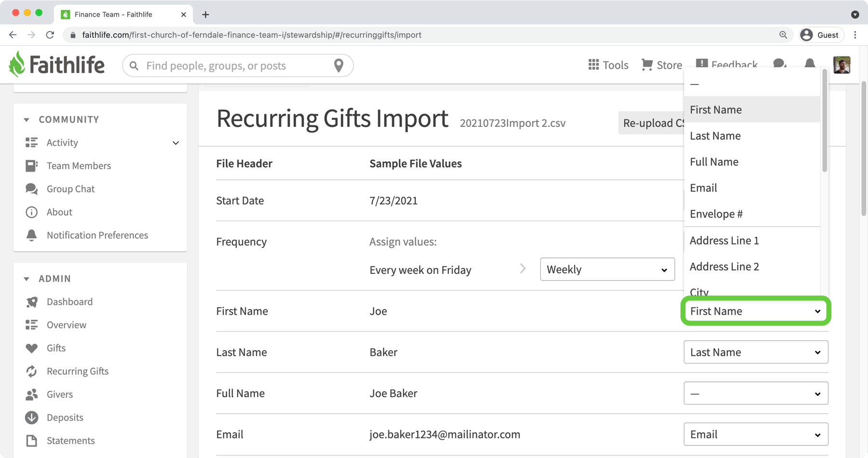Click the arrow next to Every week on Friday
The width and height of the screenshot is (868, 458).
523,269
